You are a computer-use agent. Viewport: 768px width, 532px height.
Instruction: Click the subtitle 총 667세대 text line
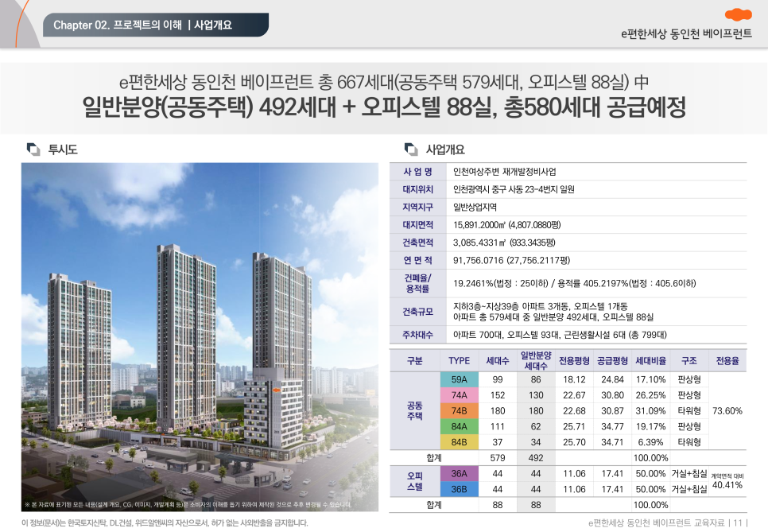coord(384,81)
